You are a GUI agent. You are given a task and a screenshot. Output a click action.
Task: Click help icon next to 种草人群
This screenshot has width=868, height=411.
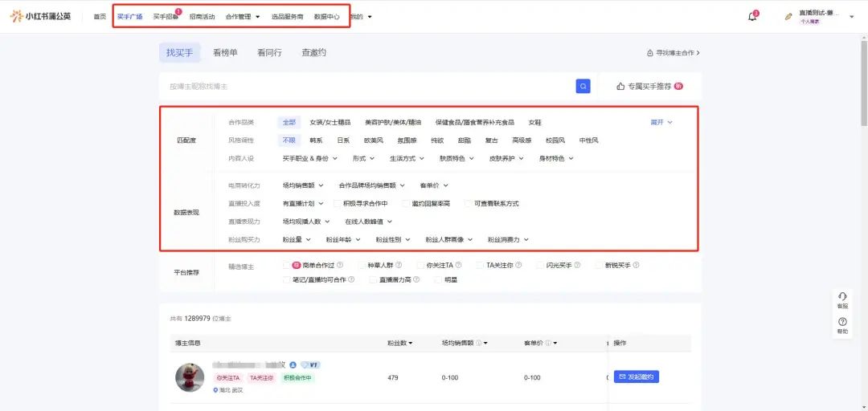(399, 265)
